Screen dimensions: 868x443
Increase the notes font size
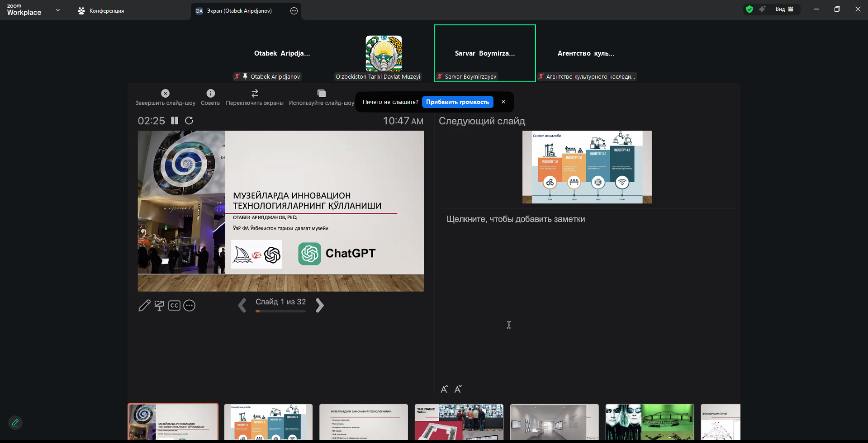444,389
